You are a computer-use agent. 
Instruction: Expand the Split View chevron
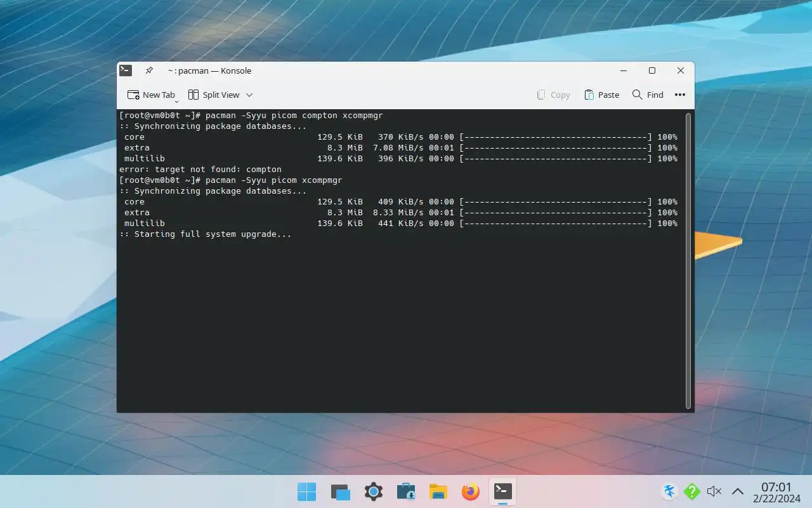click(249, 95)
